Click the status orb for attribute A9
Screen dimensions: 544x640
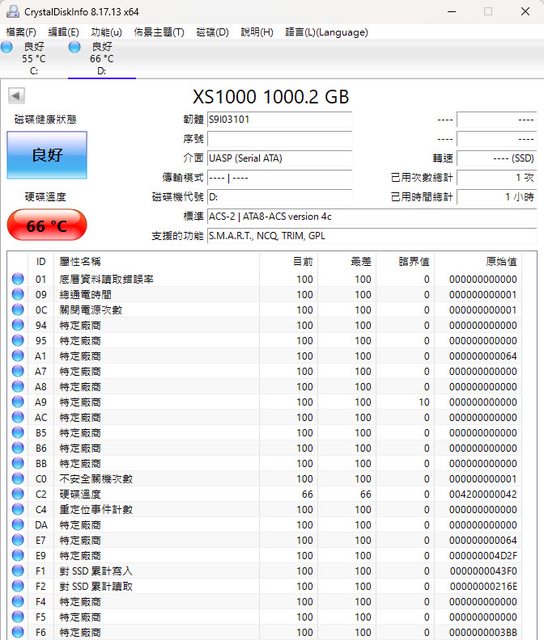point(18,402)
